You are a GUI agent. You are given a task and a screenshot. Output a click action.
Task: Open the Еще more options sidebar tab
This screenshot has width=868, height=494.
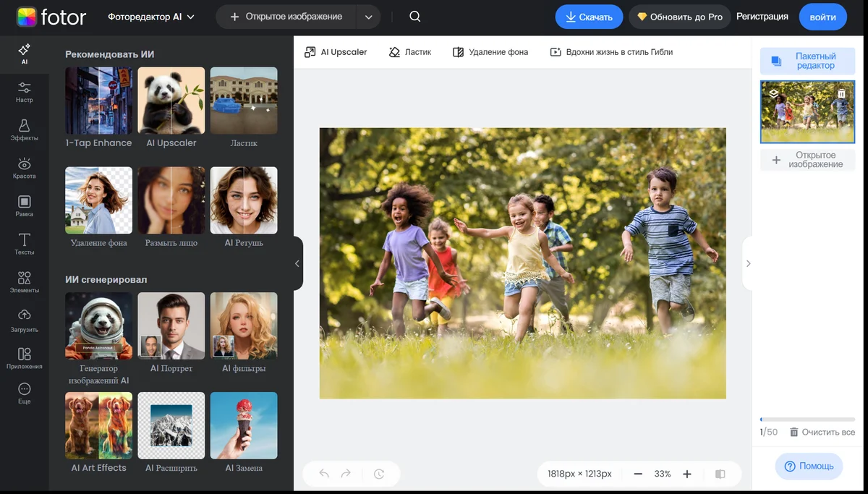(24, 393)
